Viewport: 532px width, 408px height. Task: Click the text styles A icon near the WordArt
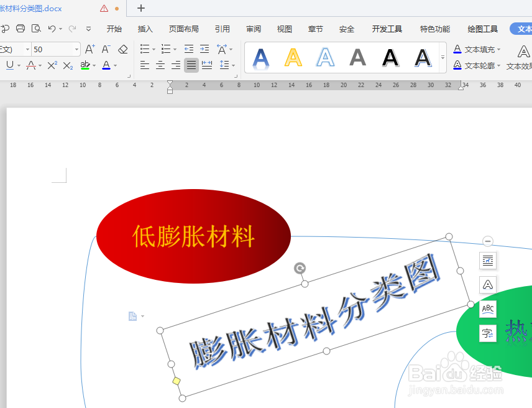[x=488, y=285]
